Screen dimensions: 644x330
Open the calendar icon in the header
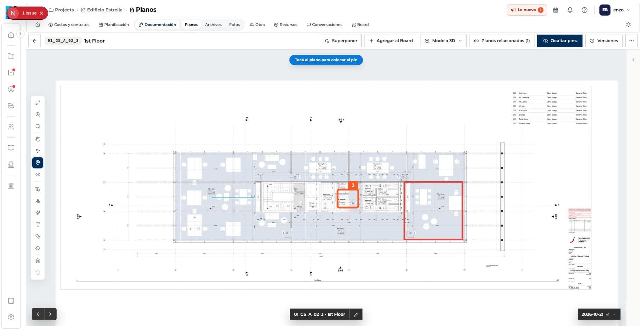(x=556, y=10)
